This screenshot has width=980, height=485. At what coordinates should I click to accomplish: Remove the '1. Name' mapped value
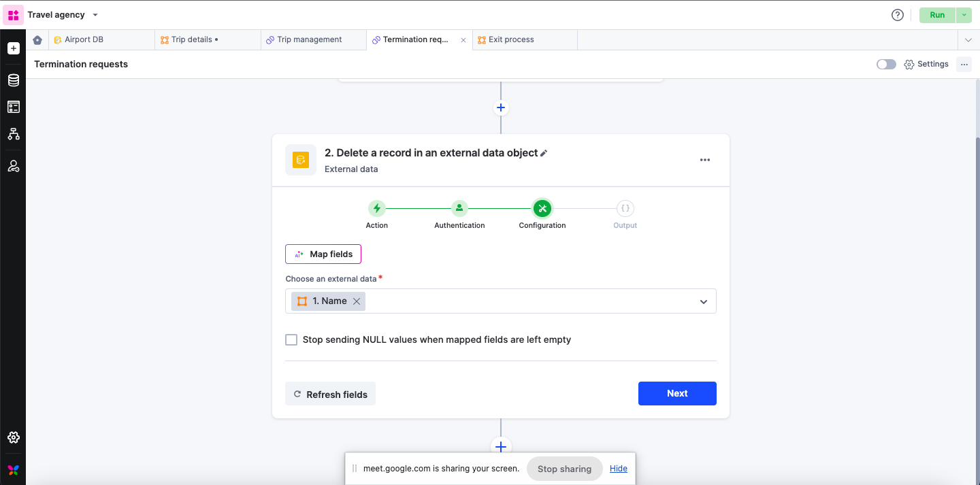point(357,301)
